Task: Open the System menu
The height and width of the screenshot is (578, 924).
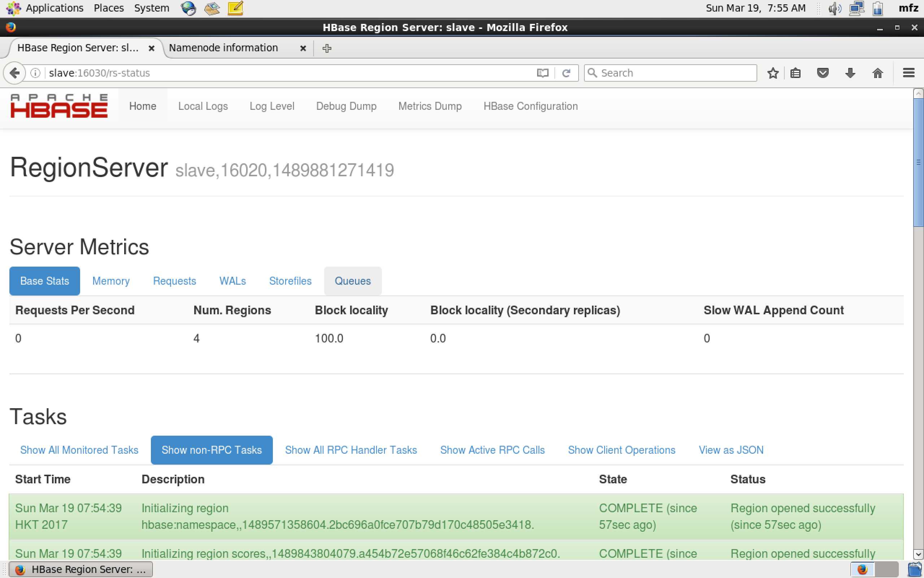Action: click(x=152, y=8)
